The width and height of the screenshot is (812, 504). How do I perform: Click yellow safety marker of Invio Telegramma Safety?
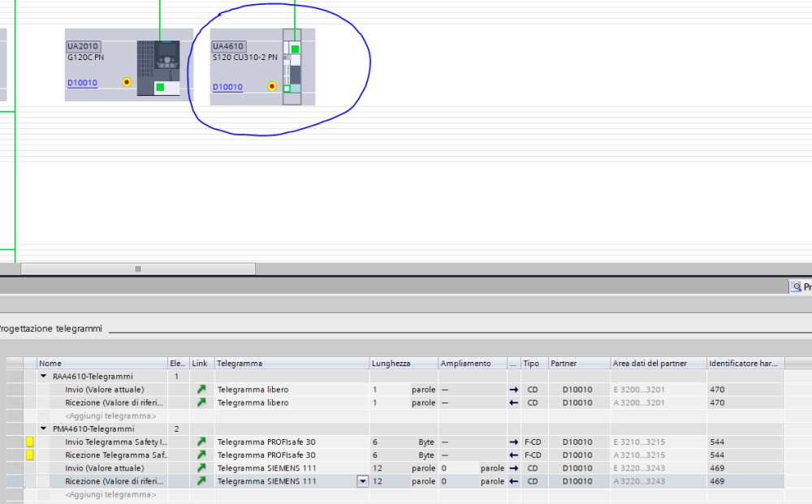pyautogui.click(x=30, y=442)
